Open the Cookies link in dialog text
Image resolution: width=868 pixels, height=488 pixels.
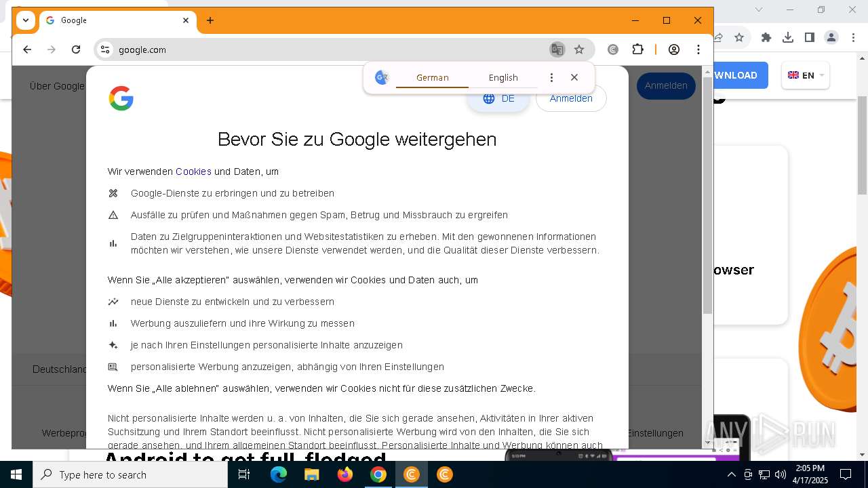click(x=193, y=171)
